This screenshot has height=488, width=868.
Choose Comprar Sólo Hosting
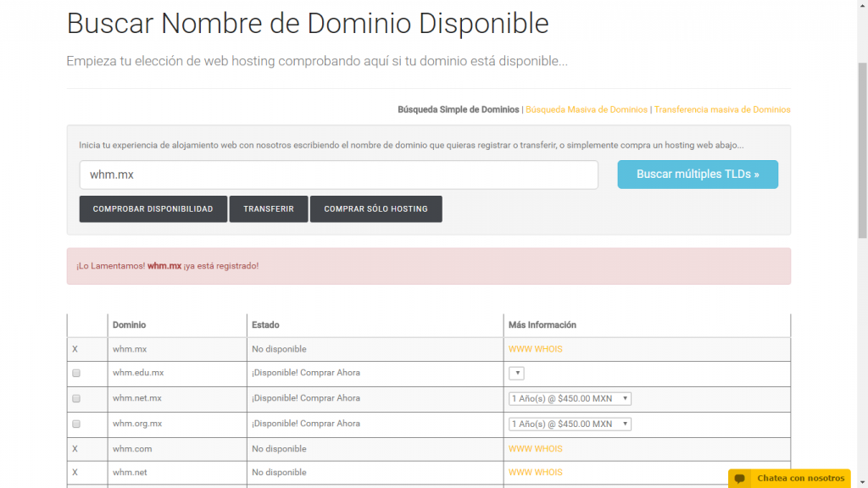(376, 209)
